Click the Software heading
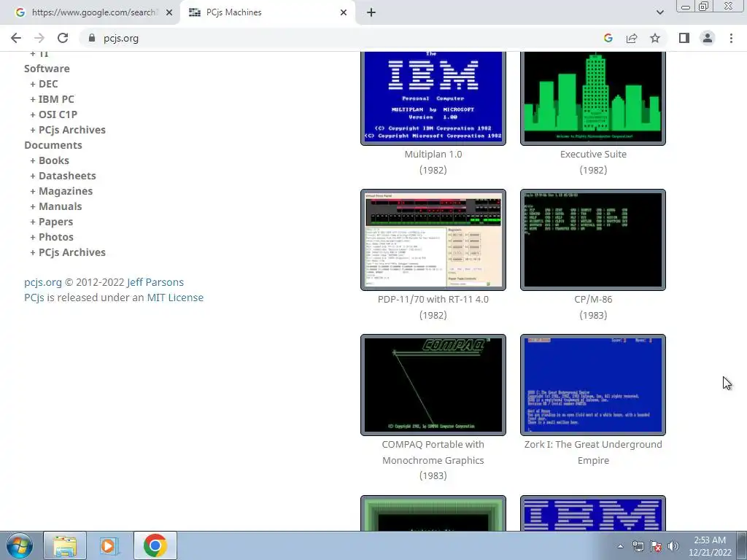Viewport: 747px width, 560px height. 47,69
